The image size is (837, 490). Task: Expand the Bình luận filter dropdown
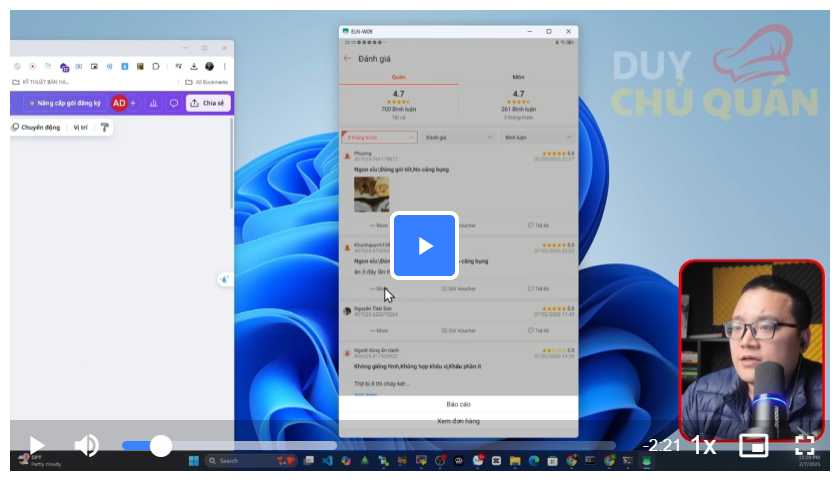[538, 137]
